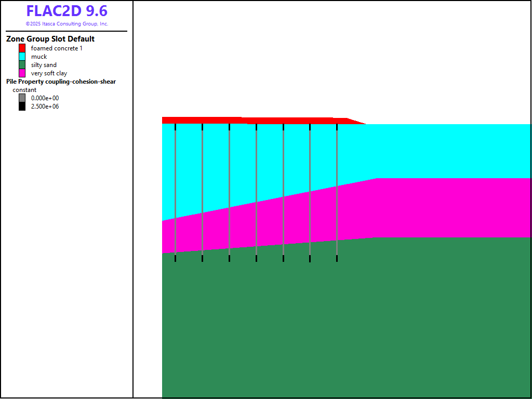The height and width of the screenshot is (399, 532).
Task: Select the magenta very soft clay swatch
Action: point(22,73)
